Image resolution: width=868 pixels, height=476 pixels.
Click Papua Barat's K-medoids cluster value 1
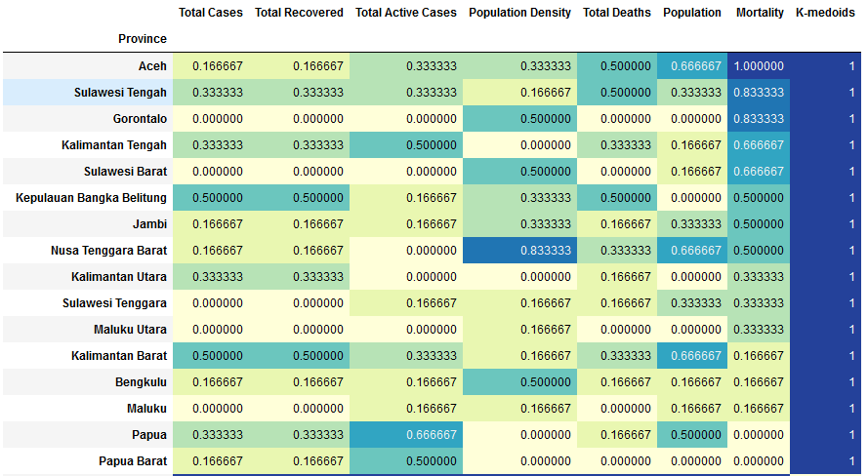point(825,461)
